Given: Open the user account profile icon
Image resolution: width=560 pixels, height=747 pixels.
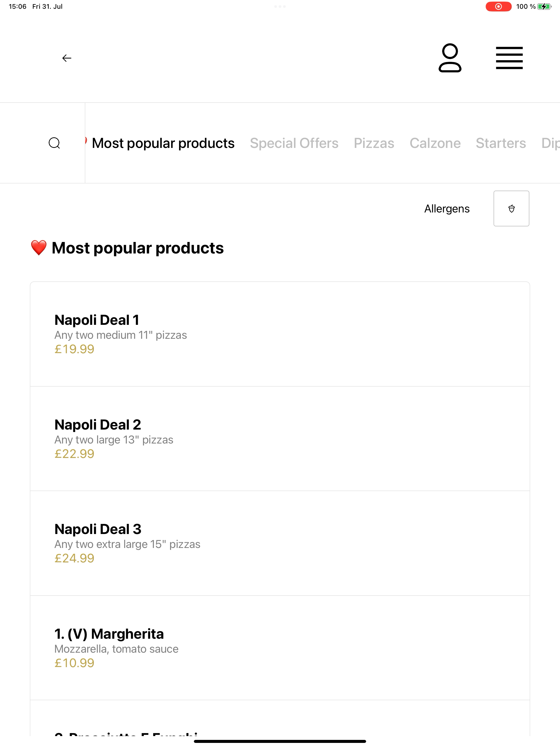Looking at the screenshot, I should (x=450, y=58).
